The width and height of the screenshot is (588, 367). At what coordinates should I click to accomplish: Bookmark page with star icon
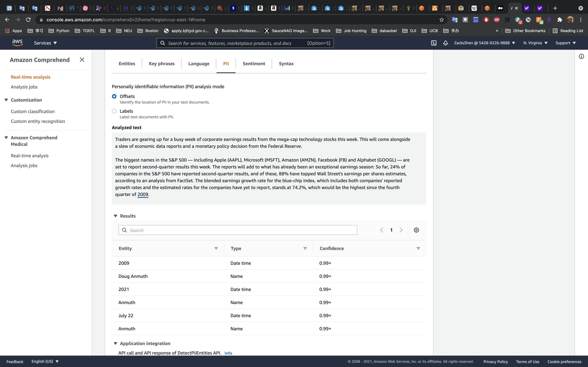point(441,20)
